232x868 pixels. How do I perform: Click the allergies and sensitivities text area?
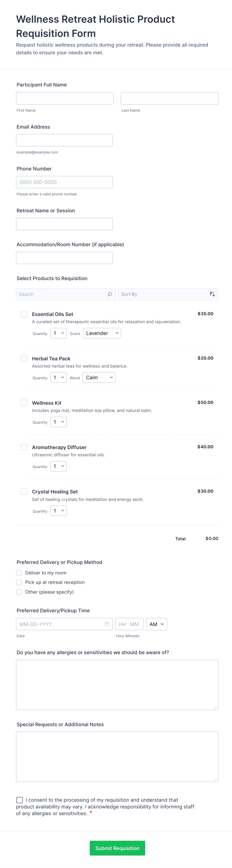tap(117, 685)
